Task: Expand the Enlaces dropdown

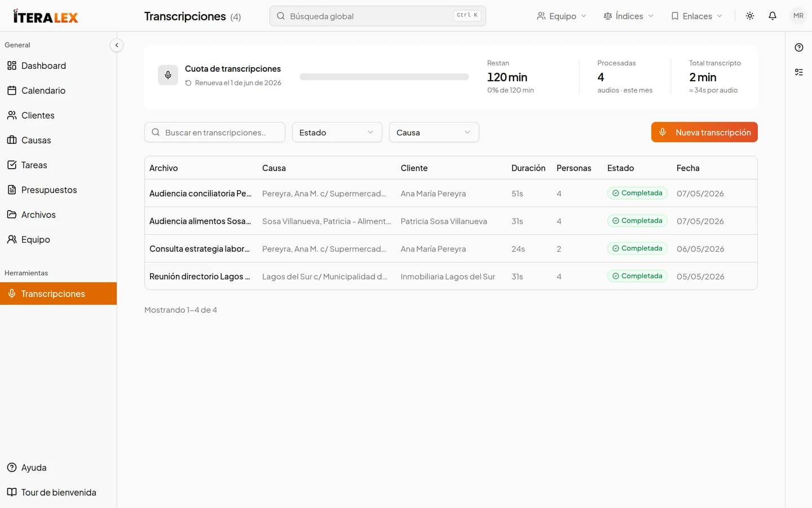Action: coord(696,16)
